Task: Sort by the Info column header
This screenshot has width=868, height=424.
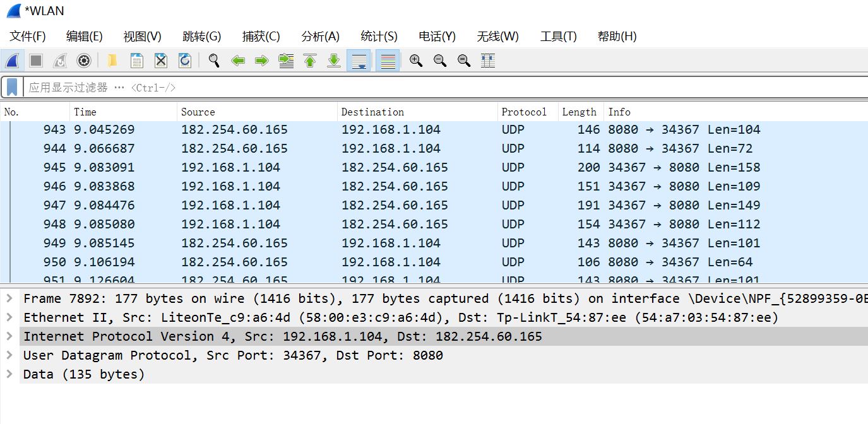Action: [x=735, y=112]
